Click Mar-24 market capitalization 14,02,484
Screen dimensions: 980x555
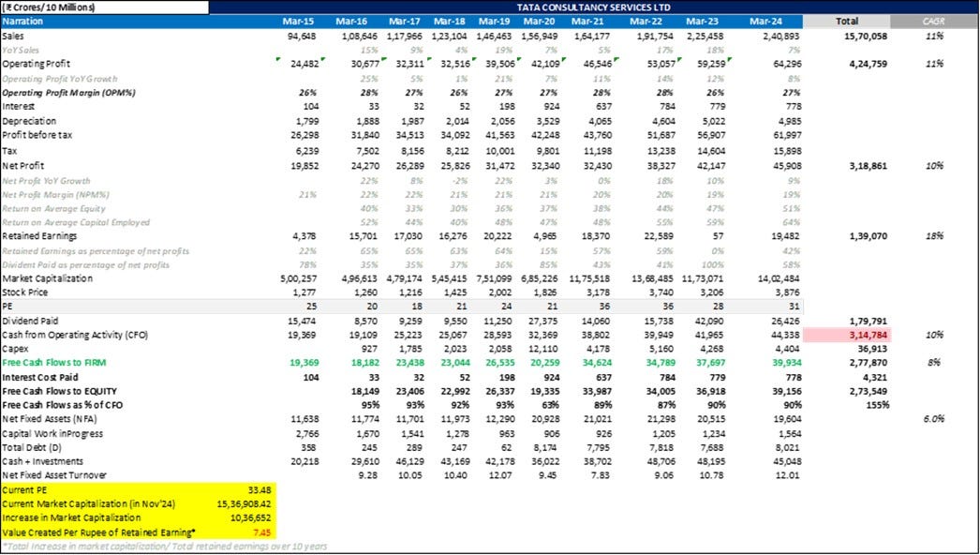coord(779,278)
